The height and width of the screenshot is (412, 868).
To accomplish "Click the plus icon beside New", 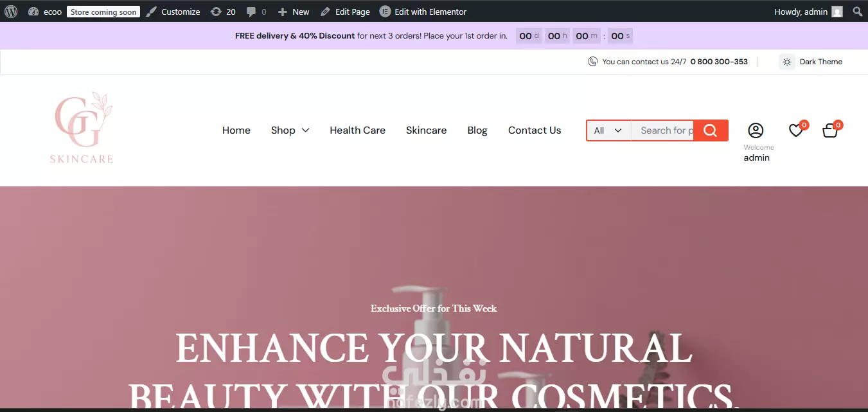I will click(283, 12).
